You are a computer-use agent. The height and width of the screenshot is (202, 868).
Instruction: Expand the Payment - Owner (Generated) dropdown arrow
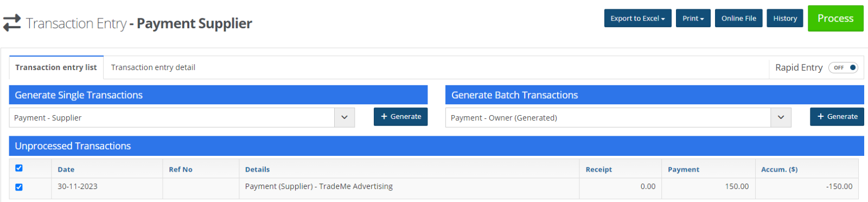click(781, 117)
